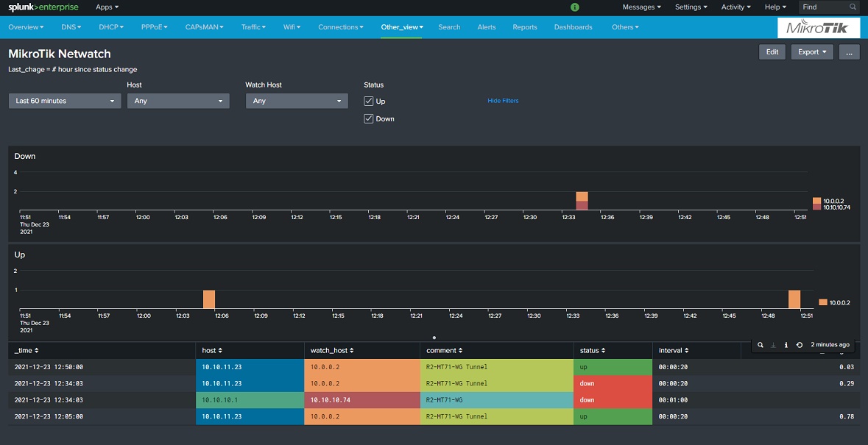The height and width of the screenshot is (445, 868).
Task: Go to the Reports page
Action: 525,27
